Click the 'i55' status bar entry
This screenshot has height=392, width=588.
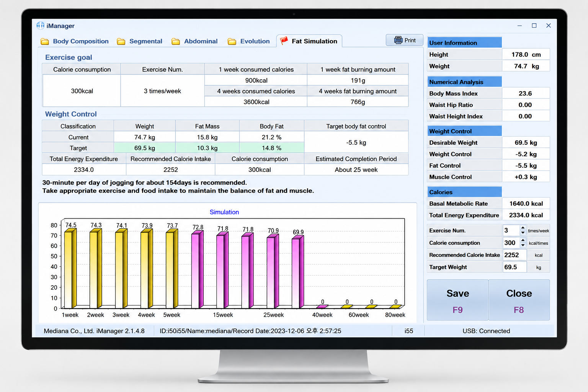click(409, 331)
